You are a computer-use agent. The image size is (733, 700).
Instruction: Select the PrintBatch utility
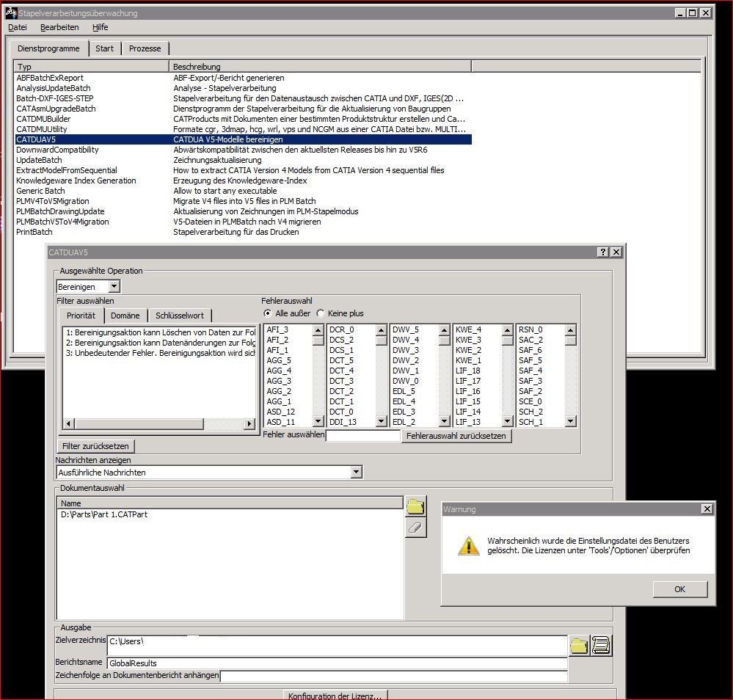click(243, 232)
